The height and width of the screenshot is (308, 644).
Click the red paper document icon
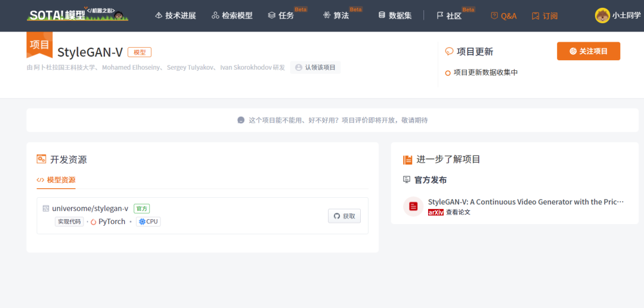(413, 206)
